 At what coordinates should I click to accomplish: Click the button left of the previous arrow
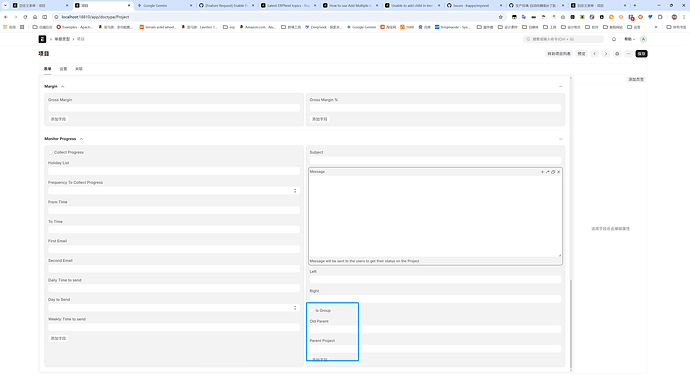(582, 54)
